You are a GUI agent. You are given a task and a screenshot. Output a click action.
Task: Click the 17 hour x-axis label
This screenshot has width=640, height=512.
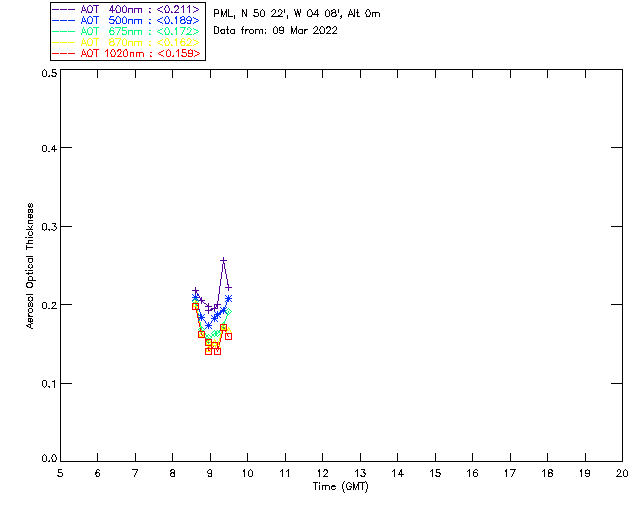(510, 473)
